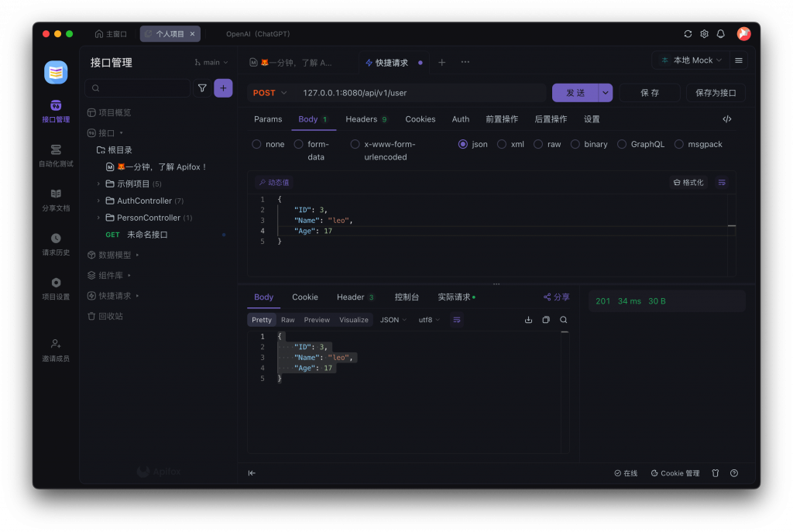The height and width of the screenshot is (532, 793).
Task: Switch to the Auth tab
Action: coord(460,119)
